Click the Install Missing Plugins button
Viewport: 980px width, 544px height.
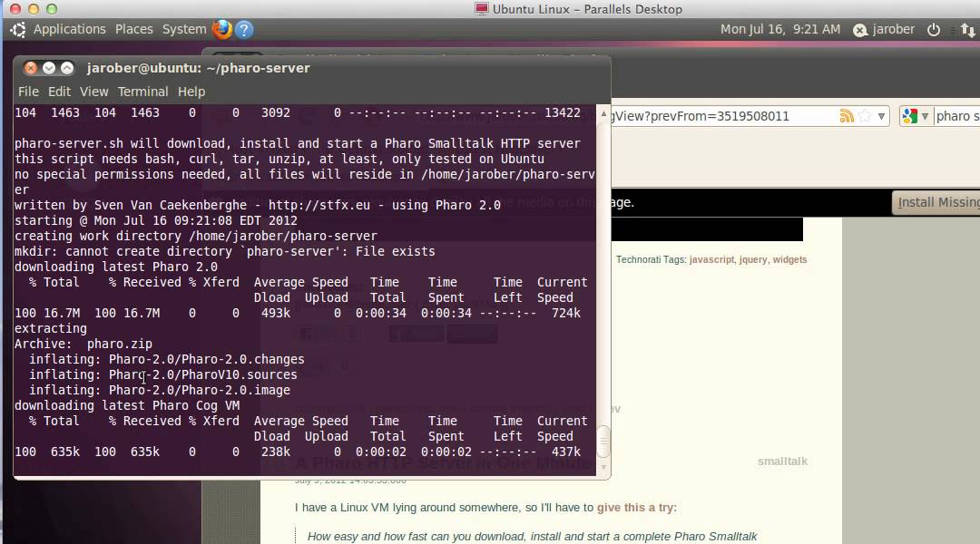936,202
